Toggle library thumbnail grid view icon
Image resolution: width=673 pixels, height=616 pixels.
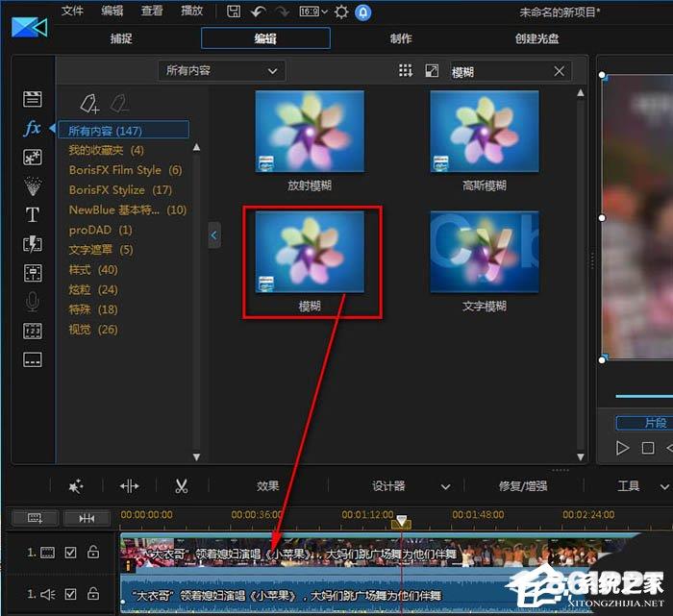click(x=406, y=71)
